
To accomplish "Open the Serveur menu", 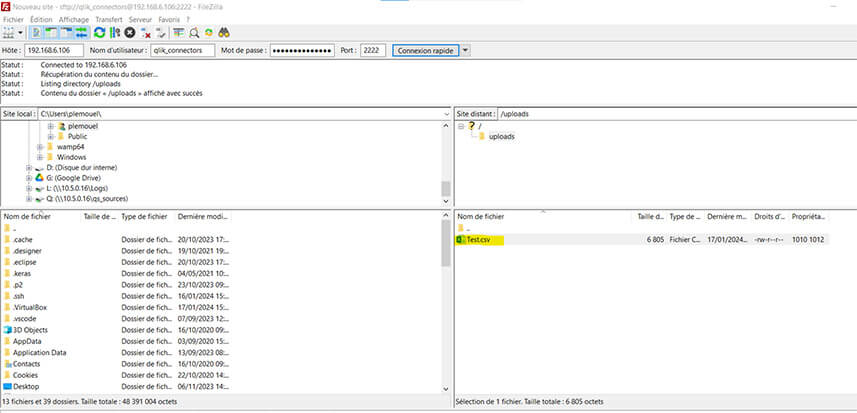I will pos(140,19).
